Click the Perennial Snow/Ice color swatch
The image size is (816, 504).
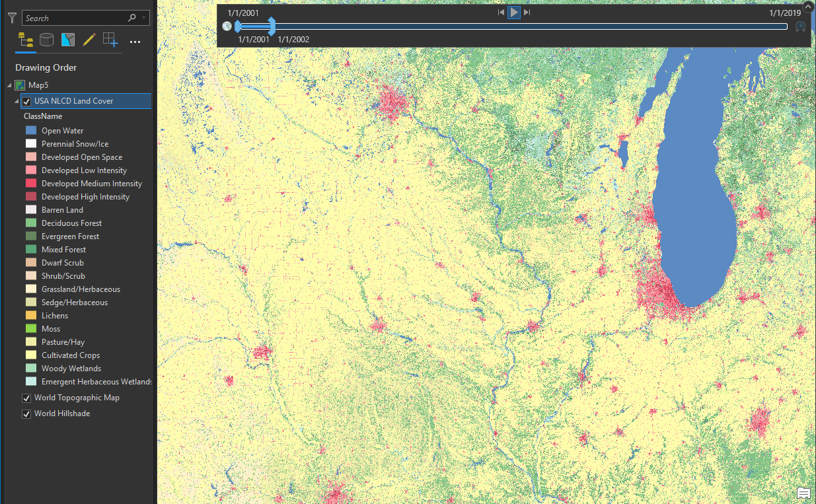coord(30,144)
